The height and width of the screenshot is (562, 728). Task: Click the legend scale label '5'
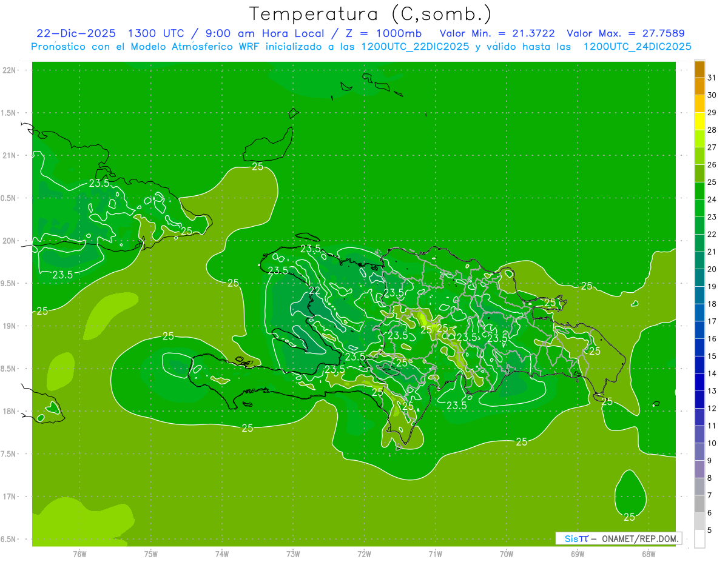pyautogui.click(x=710, y=530)
